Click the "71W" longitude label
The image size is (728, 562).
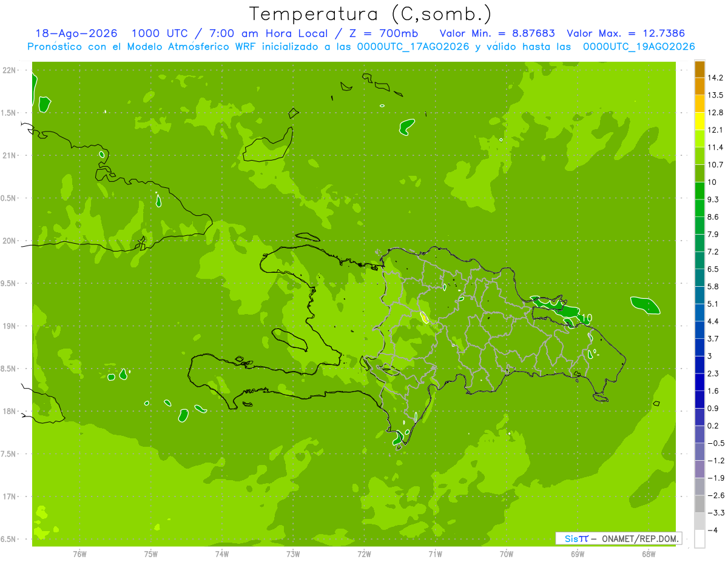435,554
